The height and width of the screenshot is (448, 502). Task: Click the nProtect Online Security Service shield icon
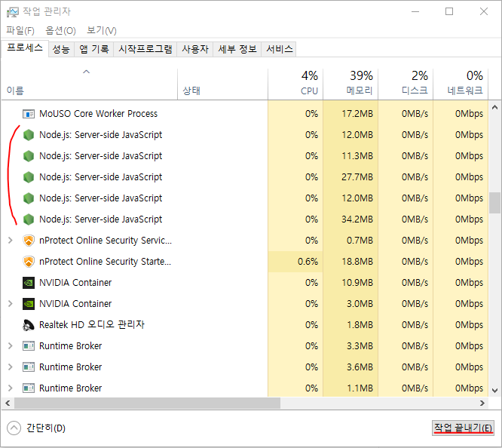point(29,241)
